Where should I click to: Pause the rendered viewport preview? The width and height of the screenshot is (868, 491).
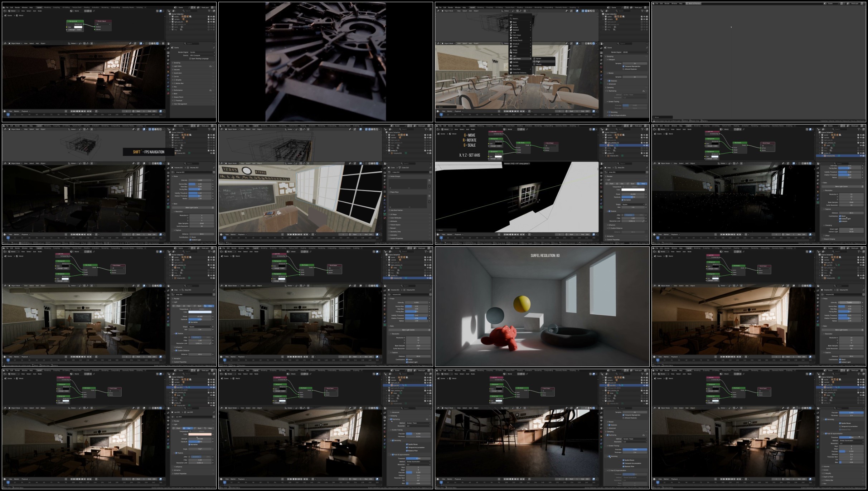tap(163, 43)
